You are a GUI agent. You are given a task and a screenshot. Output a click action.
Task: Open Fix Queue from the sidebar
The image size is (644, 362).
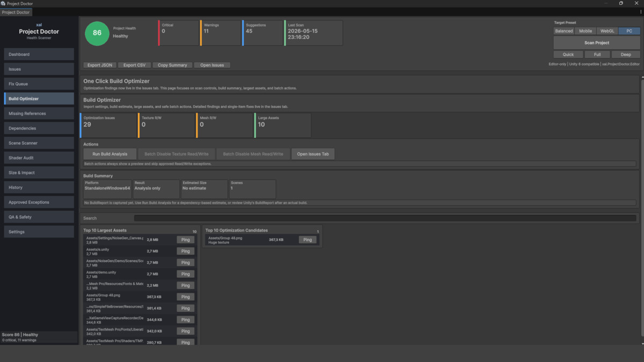[x=39, y=84]
